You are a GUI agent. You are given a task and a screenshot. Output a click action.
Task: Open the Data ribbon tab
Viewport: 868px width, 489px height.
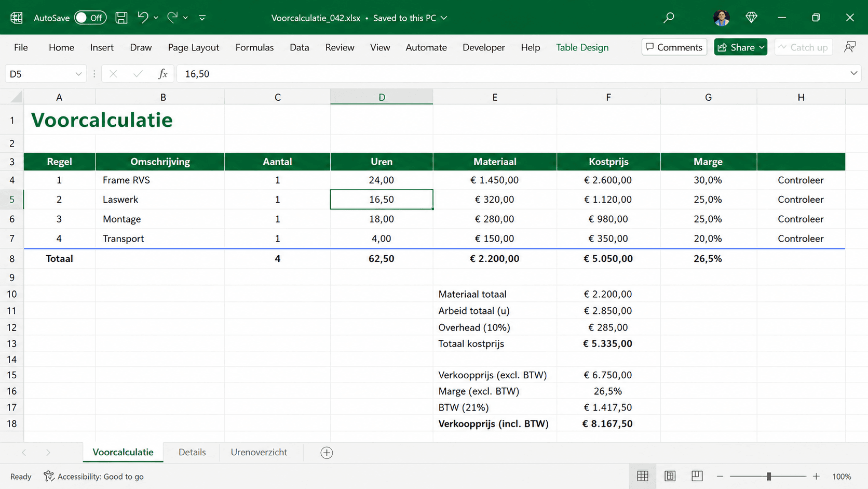coord(300,47)
